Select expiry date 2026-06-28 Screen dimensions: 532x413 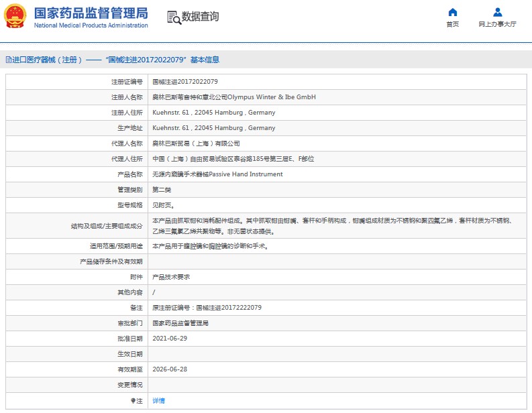click(170, 369)
